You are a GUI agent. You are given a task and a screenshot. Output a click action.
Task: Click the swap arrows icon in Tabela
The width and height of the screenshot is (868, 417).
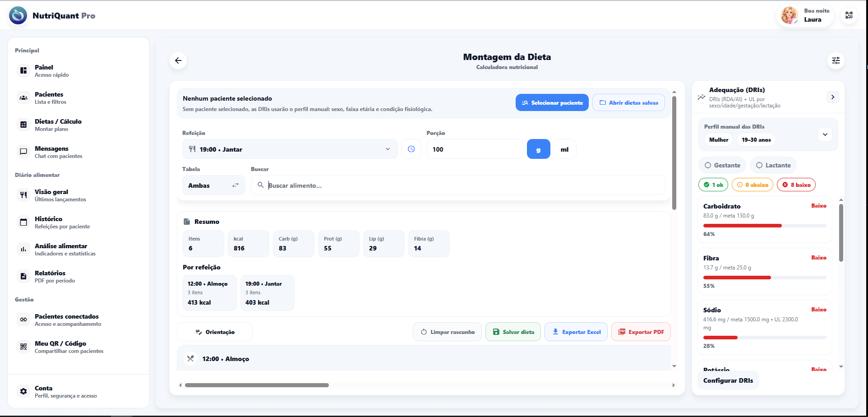(235, 185)
